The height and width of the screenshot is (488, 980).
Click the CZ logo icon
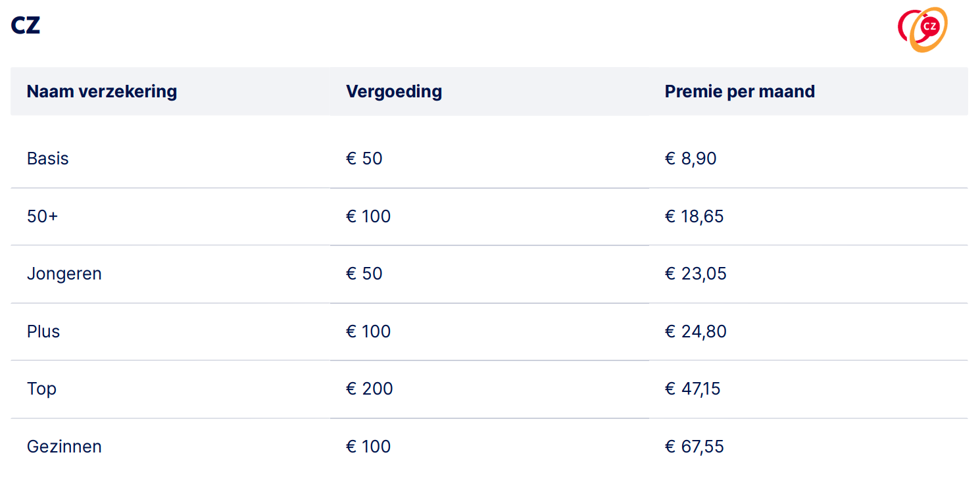click(923, 29)
